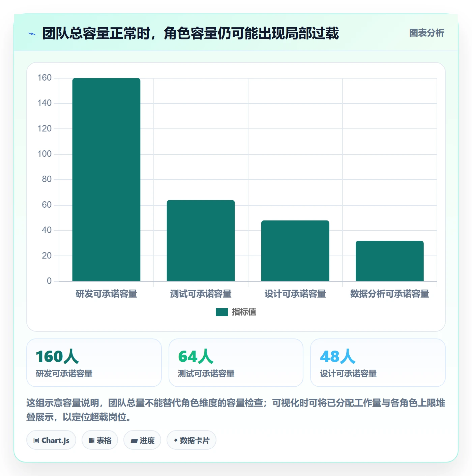The width and height of the screenshot is (472, 476).
Task: Open the 48人 设计可承诺容量 data card
Action: [x=378, y=363]
